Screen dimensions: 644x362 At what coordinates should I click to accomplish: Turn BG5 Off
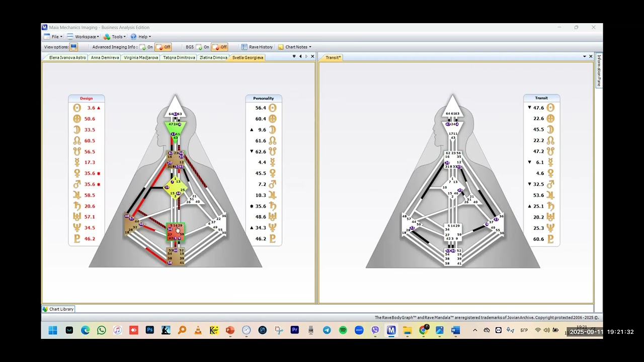tap(220, 47)
